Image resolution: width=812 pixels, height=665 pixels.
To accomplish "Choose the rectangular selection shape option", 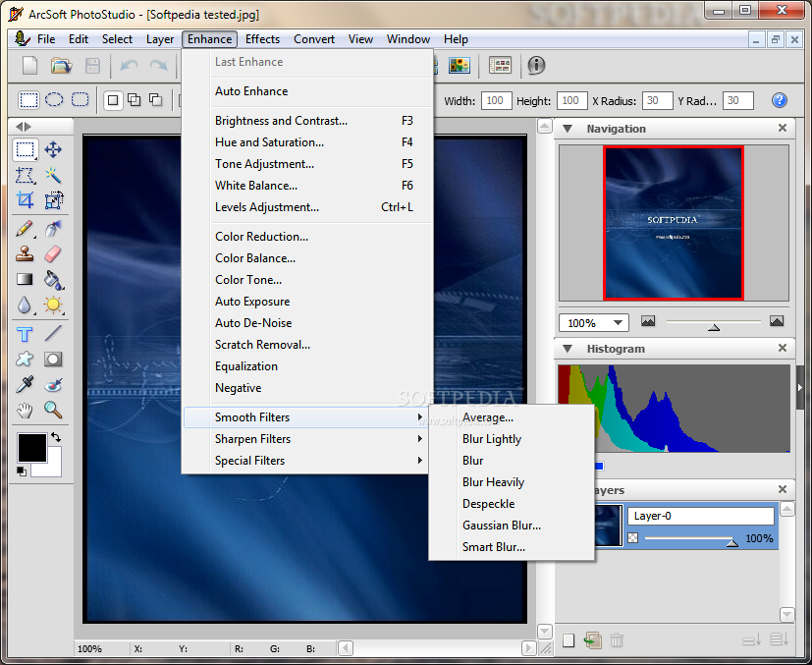I will pos(28,100).
